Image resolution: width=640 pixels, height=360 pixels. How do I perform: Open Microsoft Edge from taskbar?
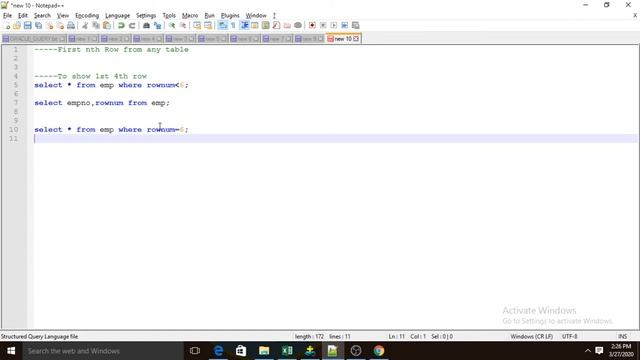pyautogui.click(x=218, y=351)
